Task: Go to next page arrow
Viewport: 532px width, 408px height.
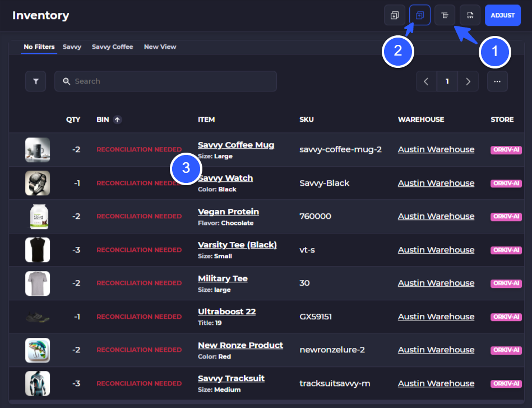Action: click(468, 81)
